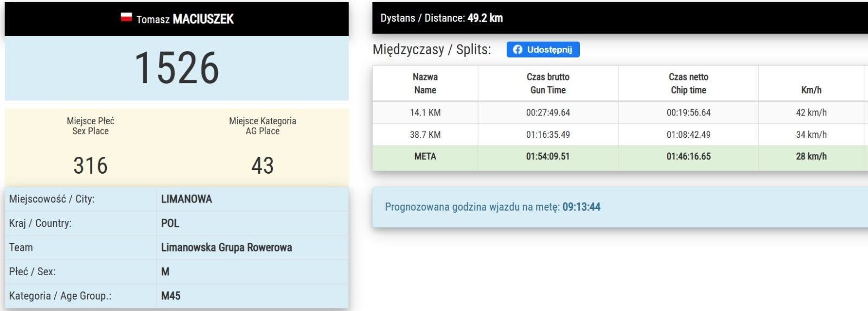Click the M45 age group value
Screen dimensions: 868x311
(171, 296)
